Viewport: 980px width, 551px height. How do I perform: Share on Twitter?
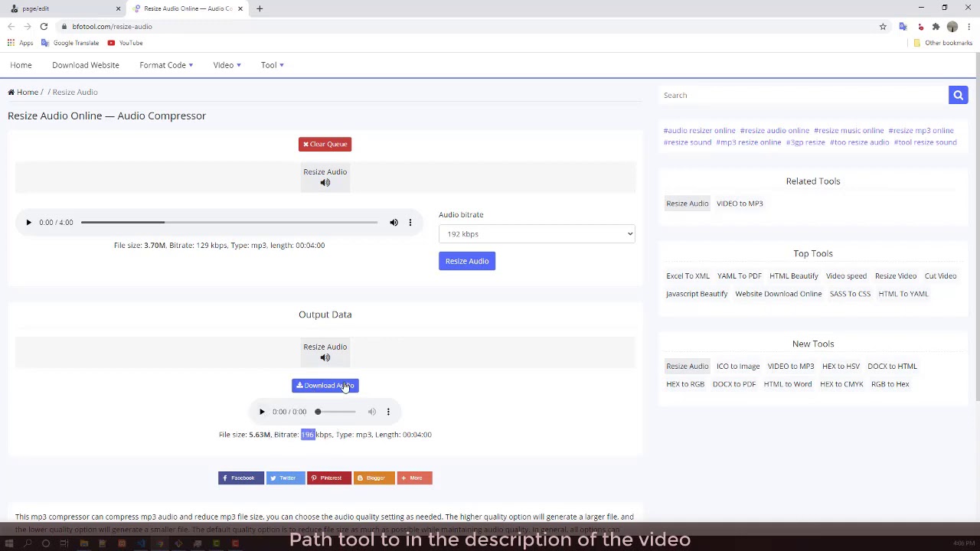[286, 478]
